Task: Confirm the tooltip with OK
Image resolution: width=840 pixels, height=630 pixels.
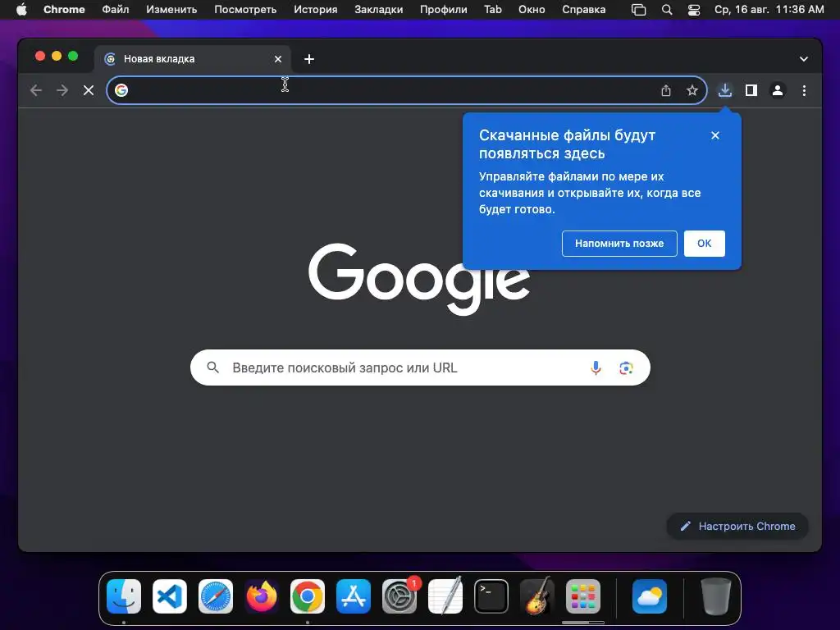Action: 705,243
